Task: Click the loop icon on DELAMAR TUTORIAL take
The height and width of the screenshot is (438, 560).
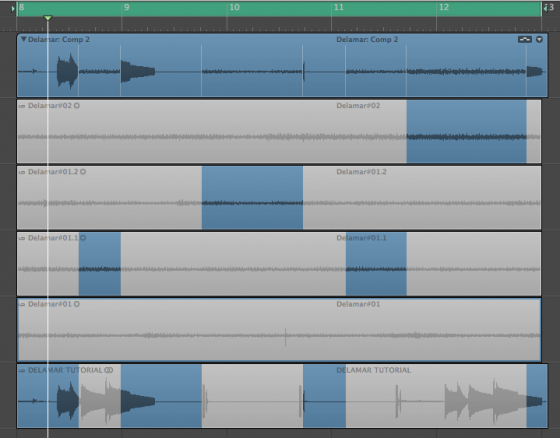Action: click(x=22, y=370)
